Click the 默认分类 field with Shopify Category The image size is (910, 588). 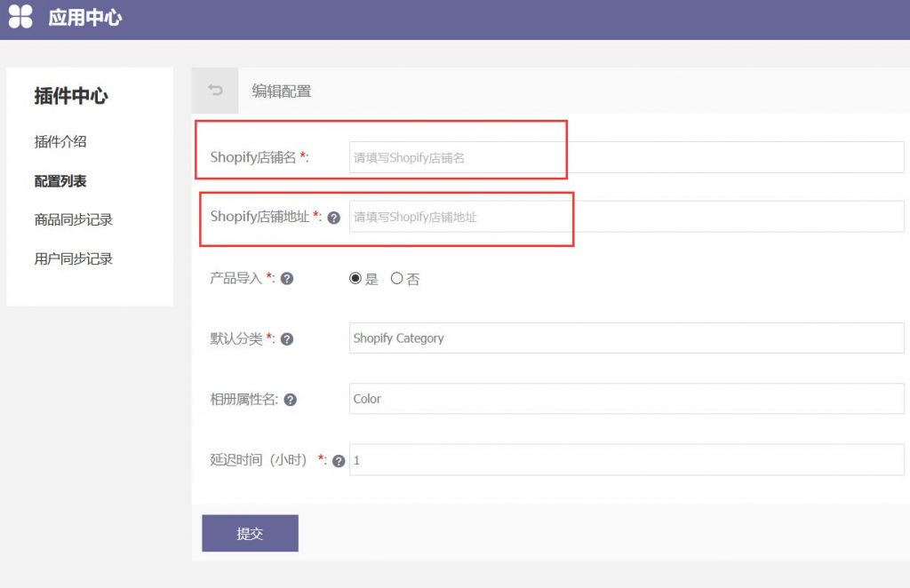coord(626,338)
